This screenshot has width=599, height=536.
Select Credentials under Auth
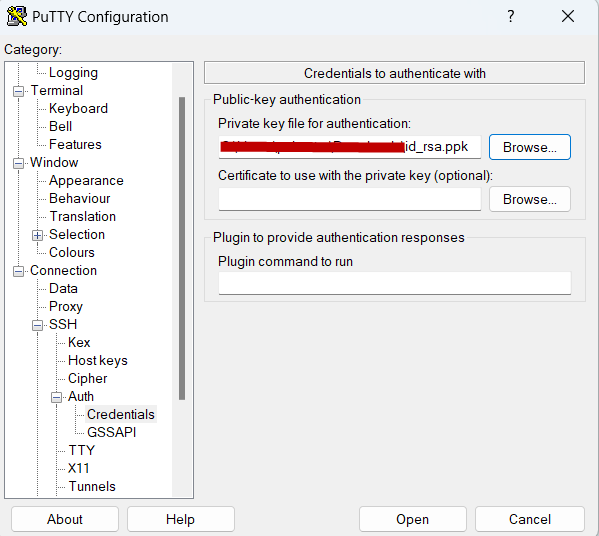(121, 414)
